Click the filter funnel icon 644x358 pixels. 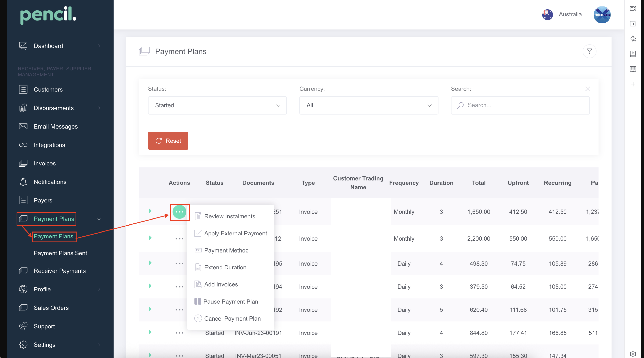tap(589, 51)
